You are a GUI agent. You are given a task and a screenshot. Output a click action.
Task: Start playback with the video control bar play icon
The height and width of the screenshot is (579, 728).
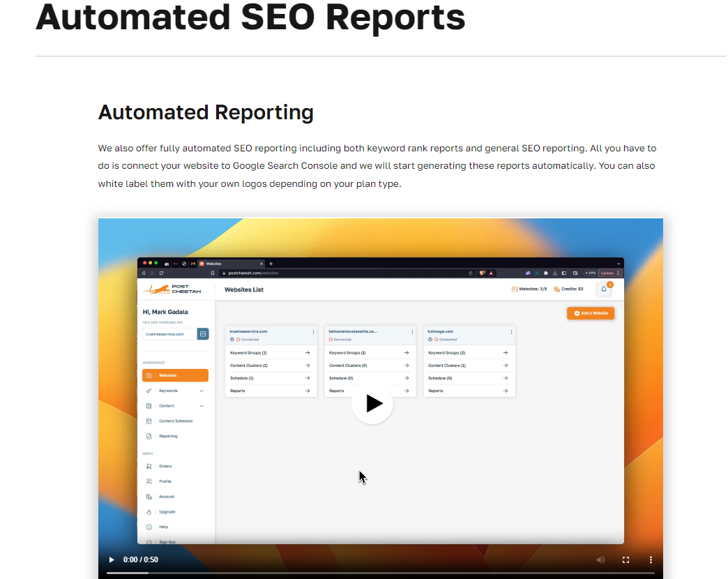click(x=112, y=559)
